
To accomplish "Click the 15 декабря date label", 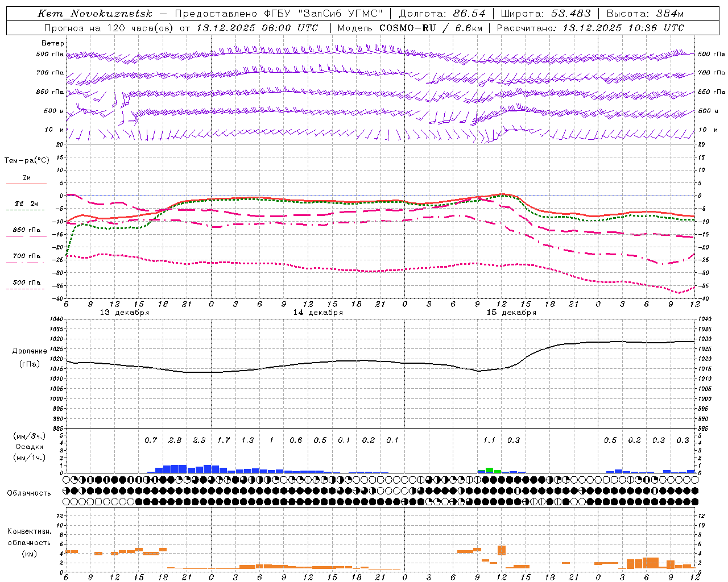I will click(x=511, y=313).
